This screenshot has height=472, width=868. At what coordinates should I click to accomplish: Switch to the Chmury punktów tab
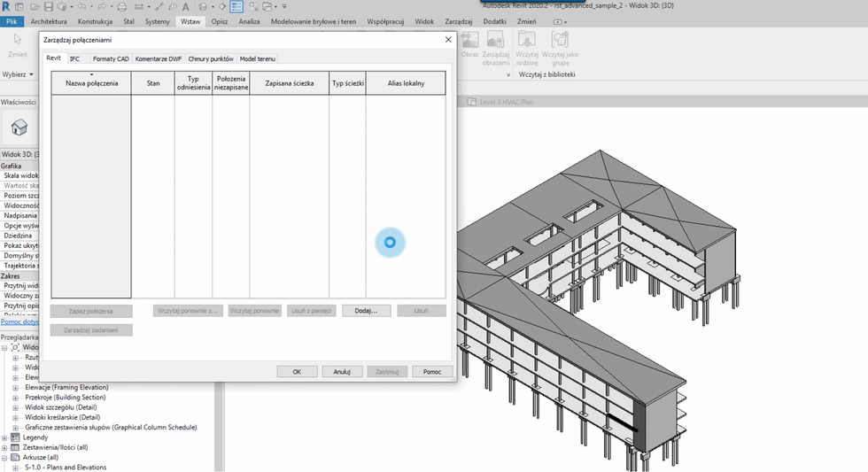211,58
